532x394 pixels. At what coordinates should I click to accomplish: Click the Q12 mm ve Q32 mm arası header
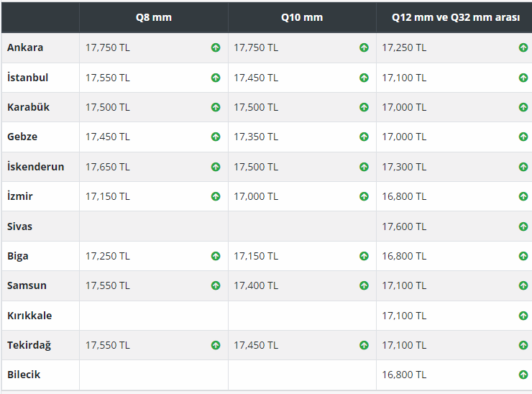coord(456,17)
